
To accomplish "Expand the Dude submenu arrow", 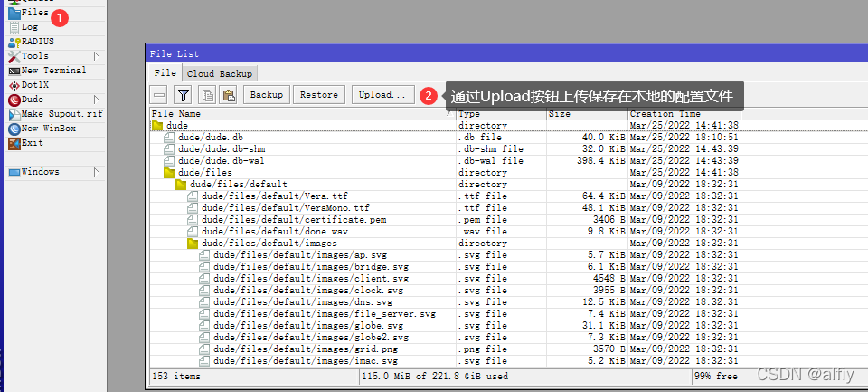I will pyautogui.click(x=96, y=100).
